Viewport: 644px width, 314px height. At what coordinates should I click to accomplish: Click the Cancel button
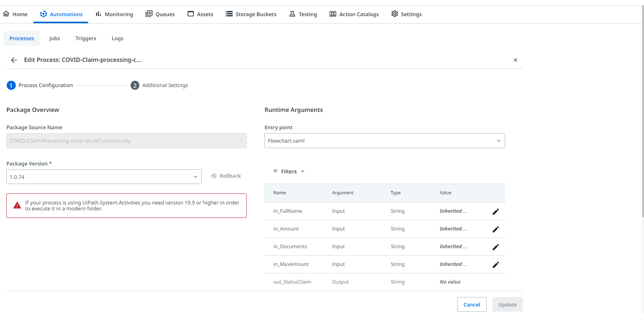tap(472, 305)
